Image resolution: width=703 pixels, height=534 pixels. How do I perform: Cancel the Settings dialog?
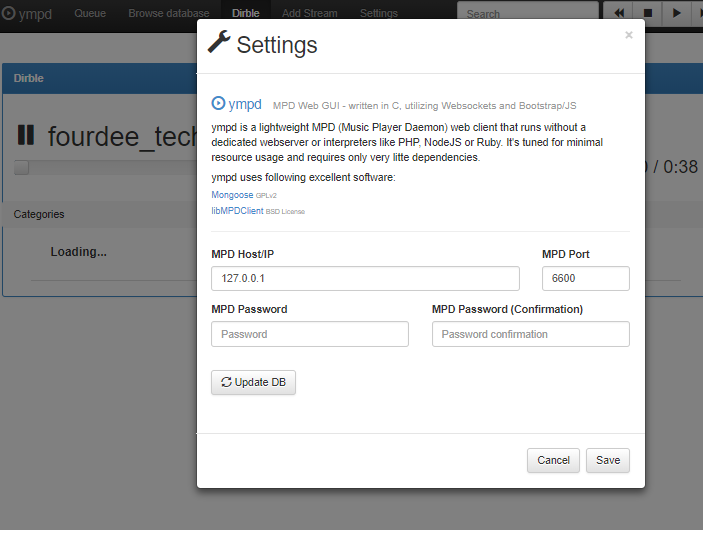click(553, 460)
